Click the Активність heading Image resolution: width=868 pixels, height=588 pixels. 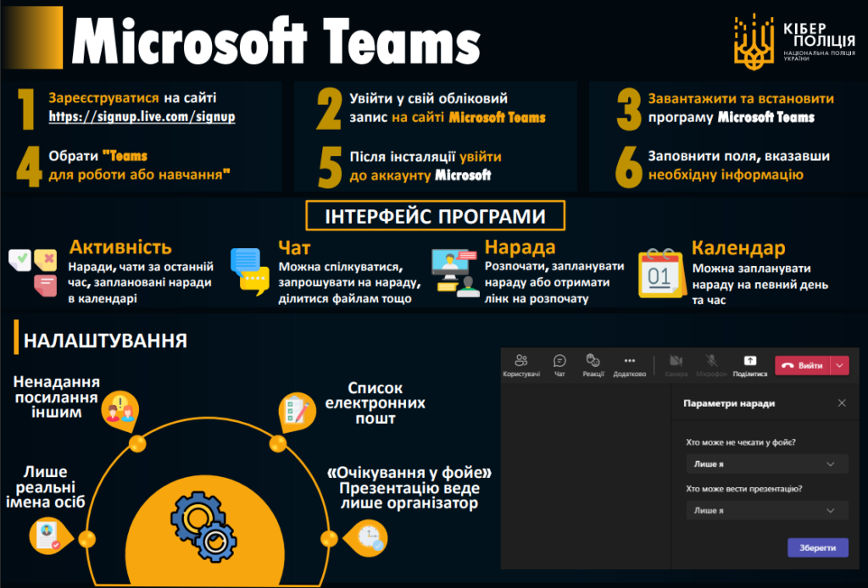click(x=120, y=247)
